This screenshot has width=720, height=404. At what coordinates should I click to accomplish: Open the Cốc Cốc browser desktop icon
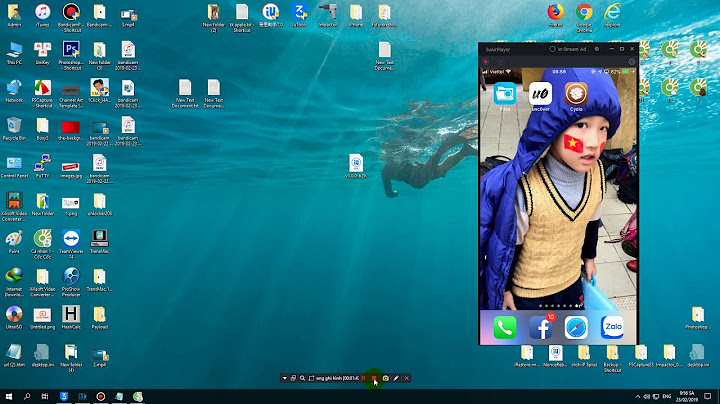42,244
